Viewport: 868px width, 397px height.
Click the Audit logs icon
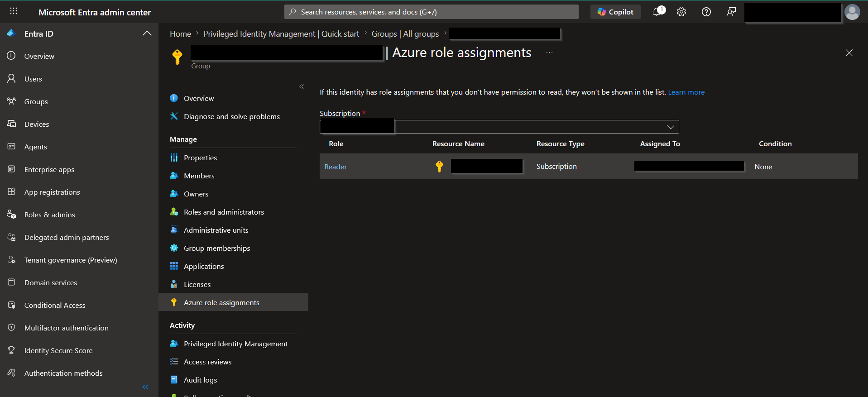pos(174,380)
